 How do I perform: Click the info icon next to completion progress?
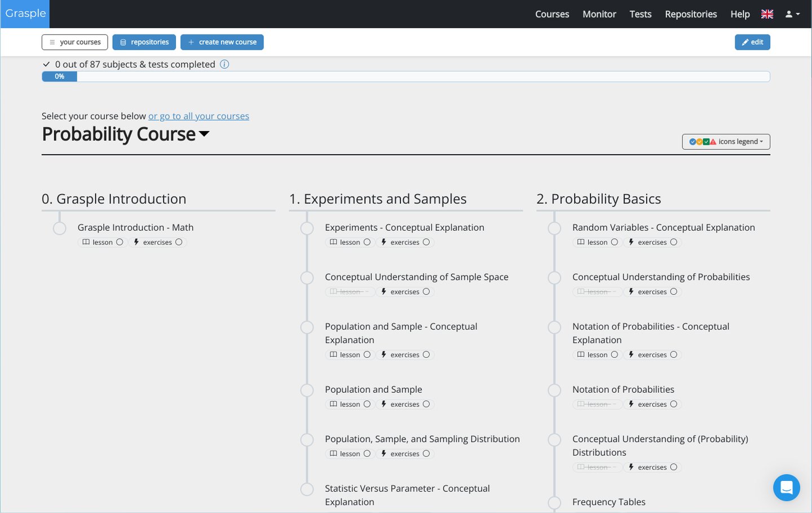(224, 64)
